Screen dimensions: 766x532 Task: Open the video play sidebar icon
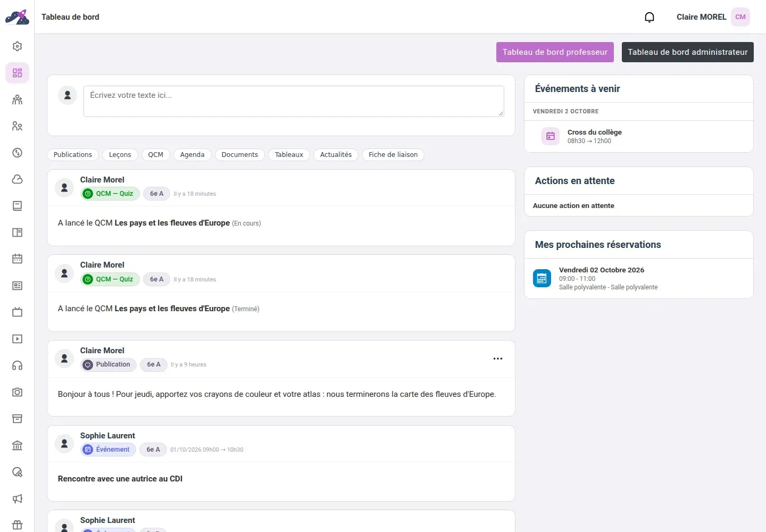[x=17, y=339]
